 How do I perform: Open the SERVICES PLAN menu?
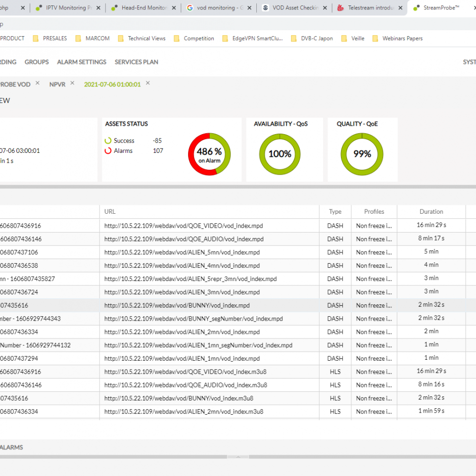[x=136, y=62]
